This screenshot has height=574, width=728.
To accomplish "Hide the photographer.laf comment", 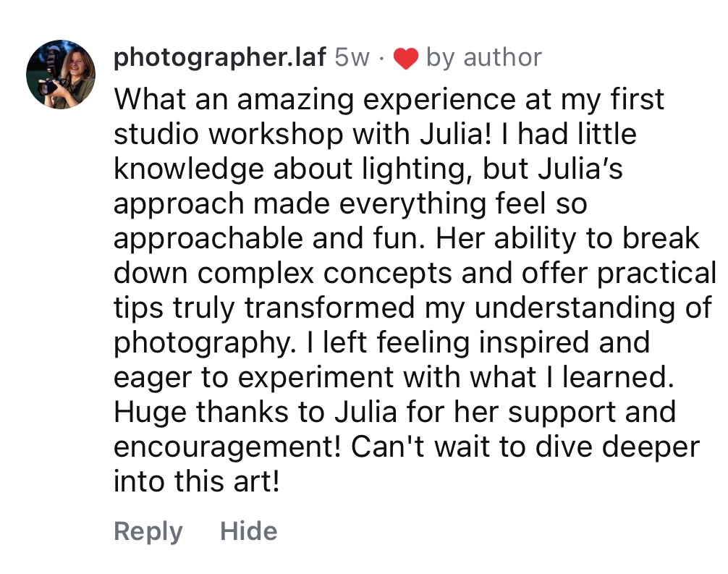I will 248,532.
